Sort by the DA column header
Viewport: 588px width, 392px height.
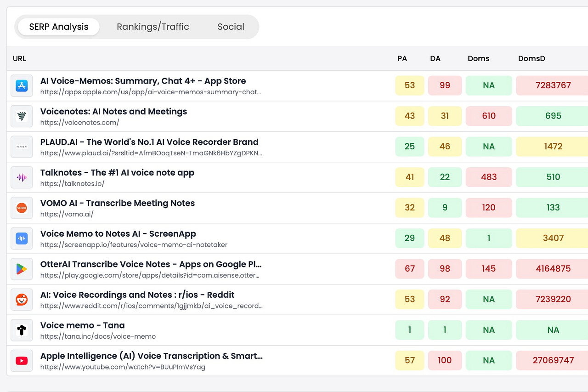(435, 59)
